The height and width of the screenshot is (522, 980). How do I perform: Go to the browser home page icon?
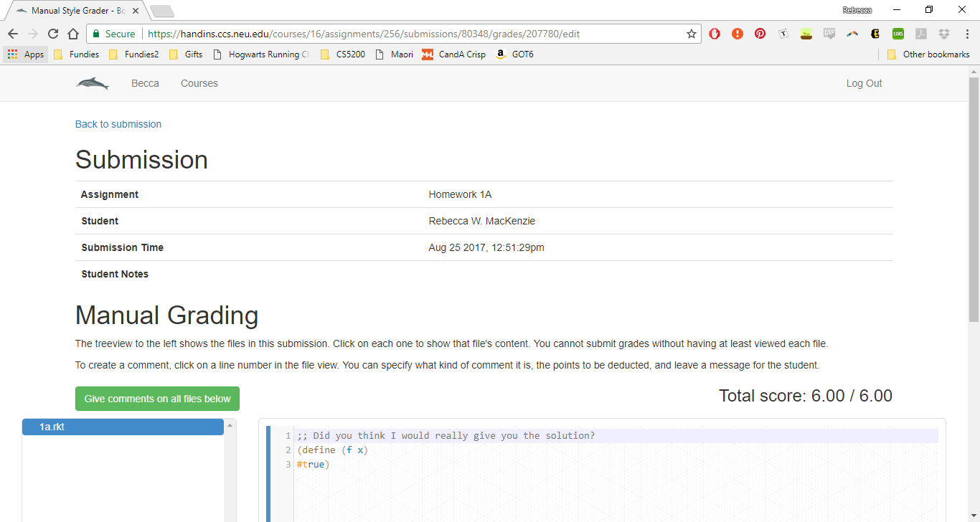[x=73, y=34]
